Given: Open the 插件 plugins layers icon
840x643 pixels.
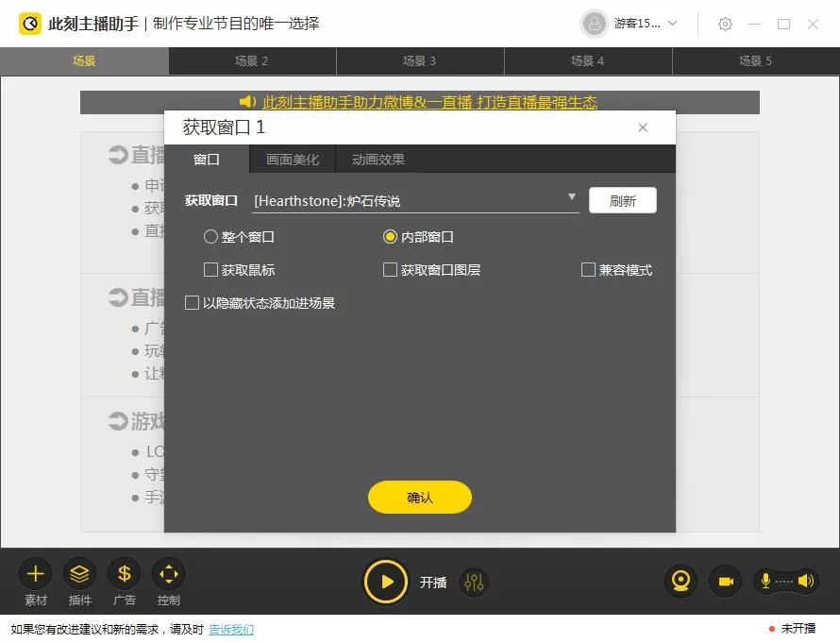Looking at the screenshot, I should (x=80, y=574).
